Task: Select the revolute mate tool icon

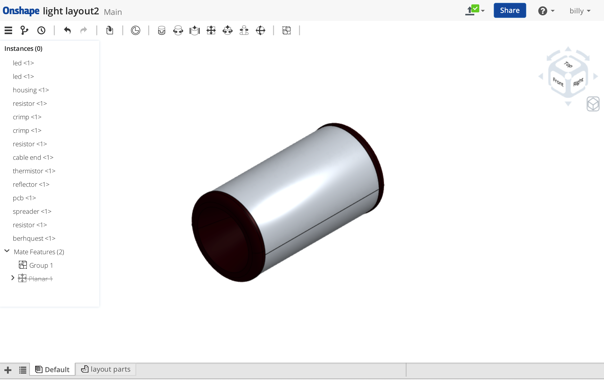Action: tap(178, 30)
